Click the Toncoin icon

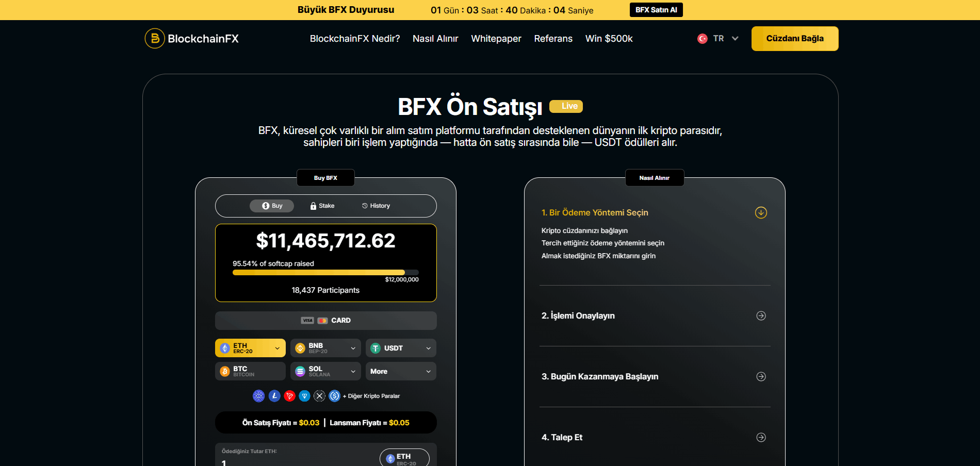[305, 396]
